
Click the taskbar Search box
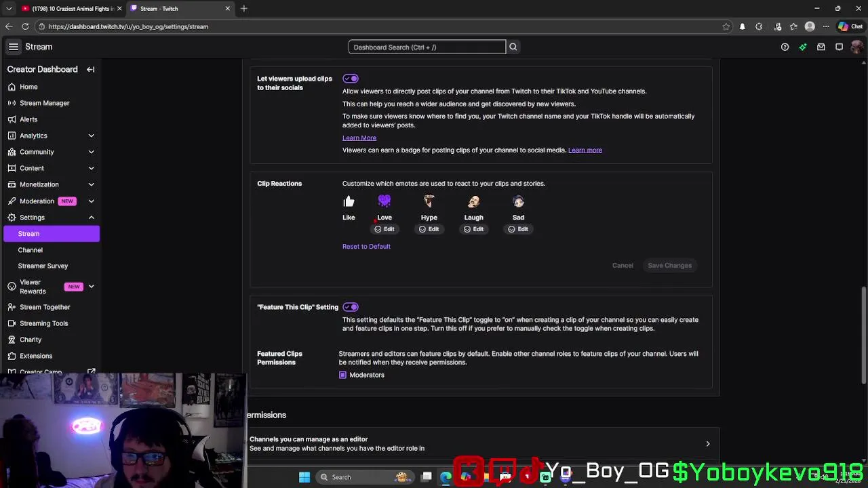(x=366, y=477)
